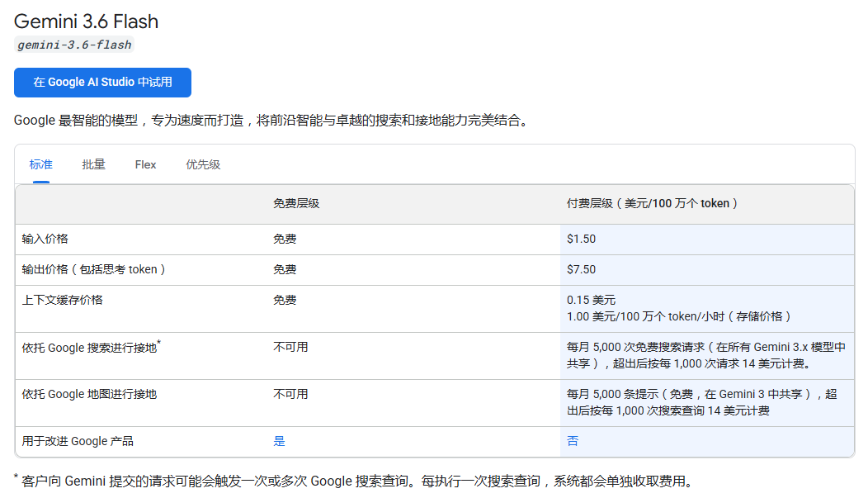Click 免费 in the 上下文缓存价格 row
This screenshot has height=498, width=868.
(285, 300)
